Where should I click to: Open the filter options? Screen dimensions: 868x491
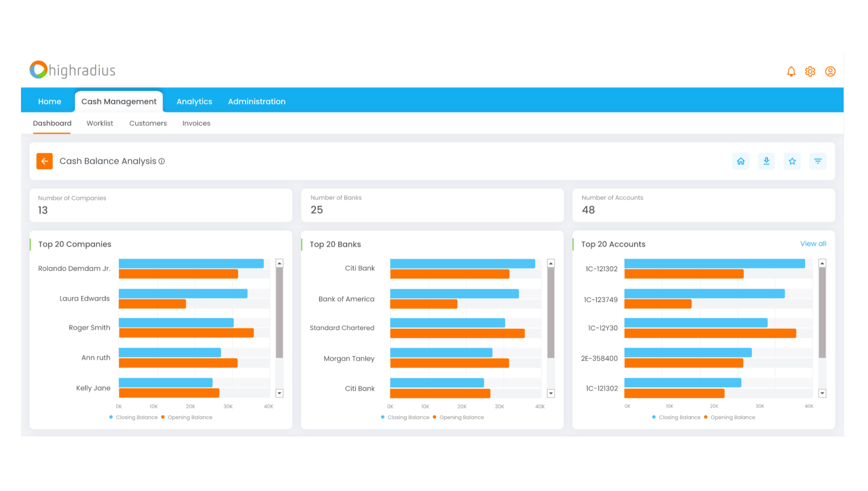coord(818,161)
